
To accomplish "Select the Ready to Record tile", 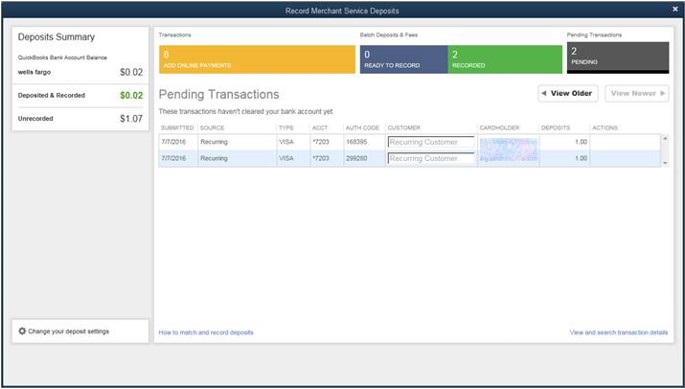I will coord(404,59).
